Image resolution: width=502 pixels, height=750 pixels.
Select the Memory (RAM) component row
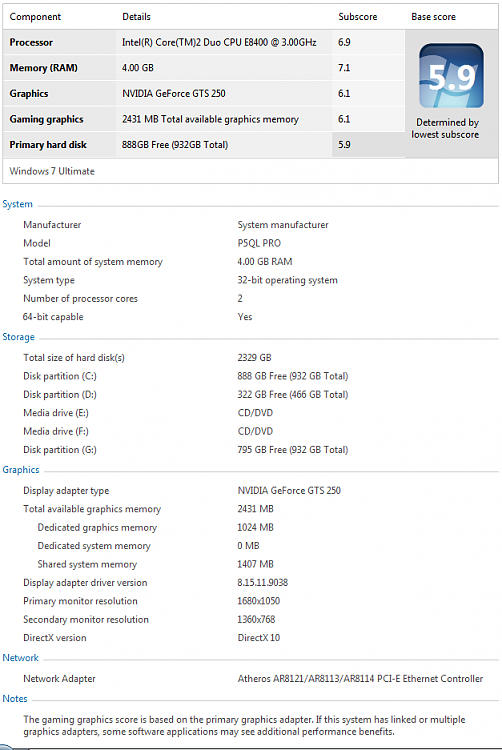coord(204,68)
